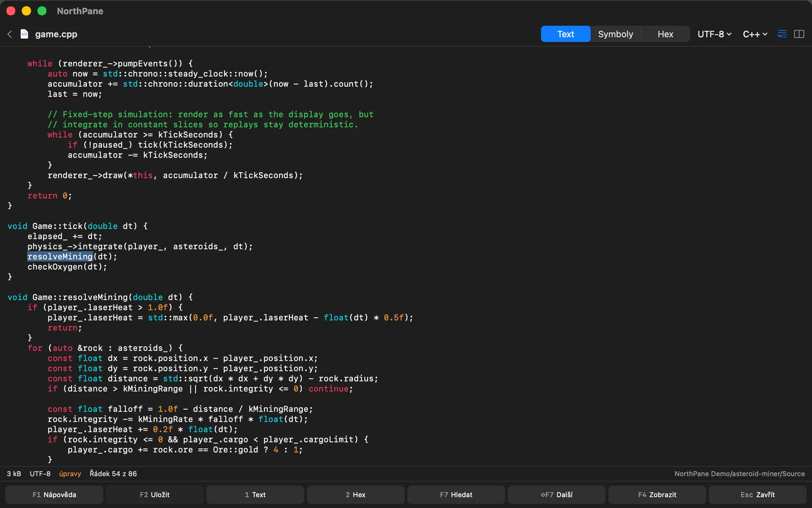
Task: Click Esc Zavřít close button
Action: (757, 494)
